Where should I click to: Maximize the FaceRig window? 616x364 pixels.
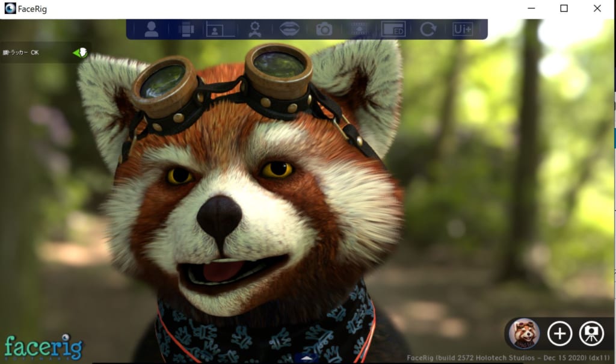pyautogui.click(x=564, y=8)
